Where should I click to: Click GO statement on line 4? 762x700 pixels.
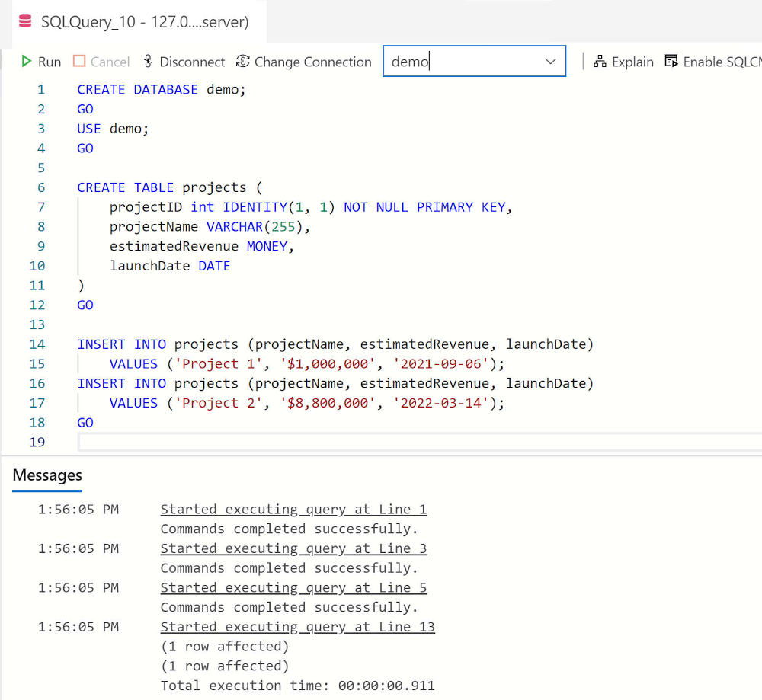85,149
